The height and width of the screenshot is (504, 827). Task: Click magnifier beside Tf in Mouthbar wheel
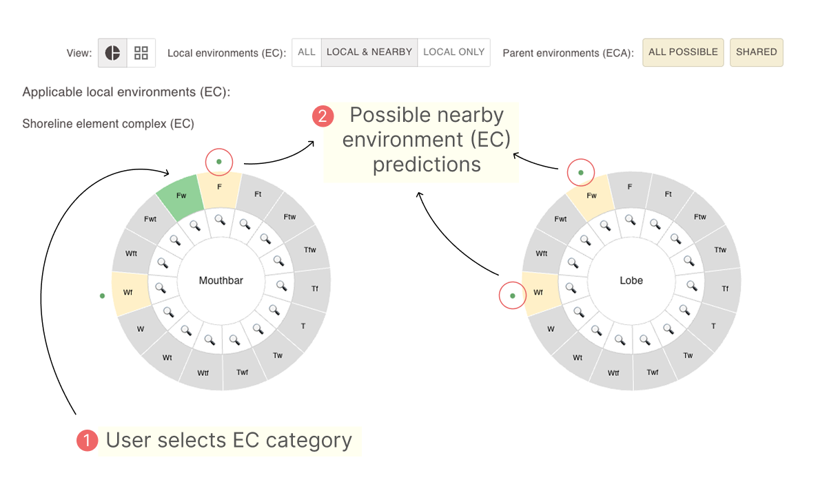pyautogui.click(x=281, y=286)
